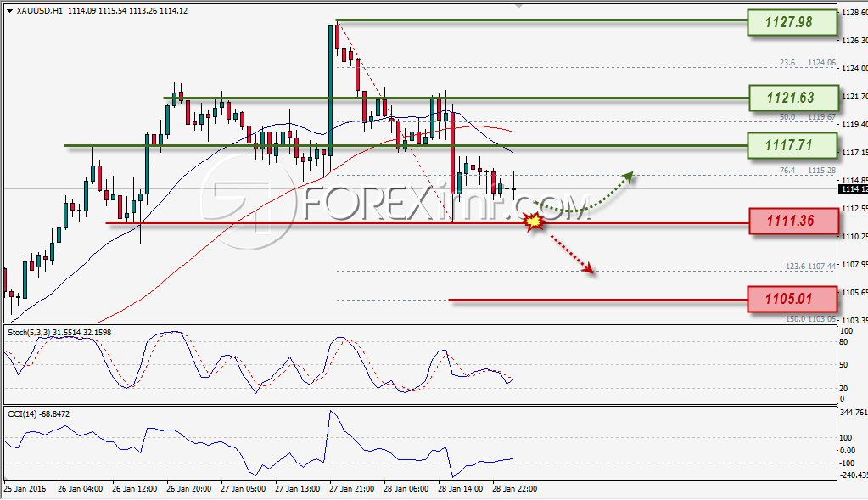This screenshot has width=868, height=500.
Task: Click price axis value 1110.25
Action: pos(854,237)
